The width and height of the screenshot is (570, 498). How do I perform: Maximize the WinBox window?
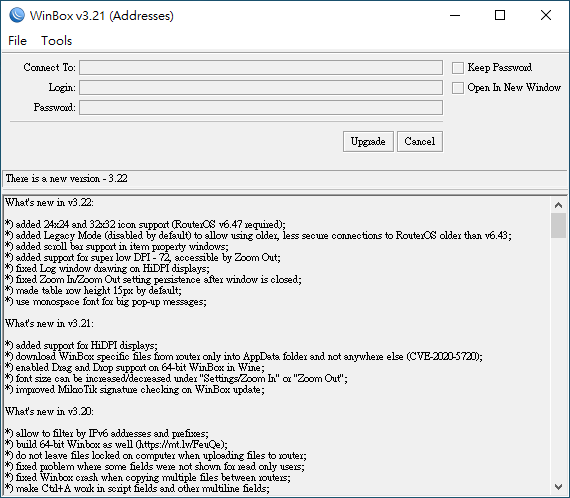500,15
